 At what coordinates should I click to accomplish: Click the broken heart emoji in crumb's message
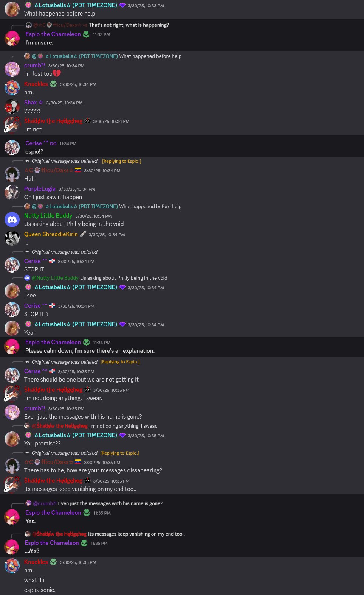pyautogui.click(x=57, y=73)
